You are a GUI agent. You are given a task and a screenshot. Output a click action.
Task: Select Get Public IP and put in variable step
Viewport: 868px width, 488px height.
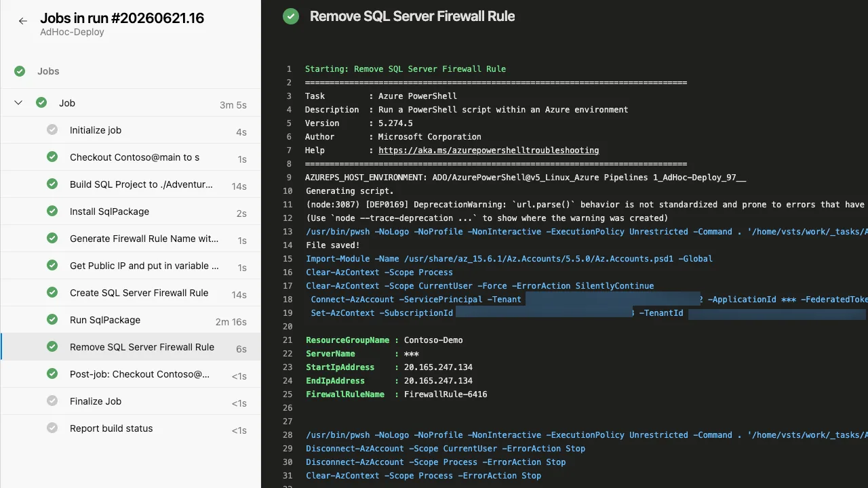(130, 266)
